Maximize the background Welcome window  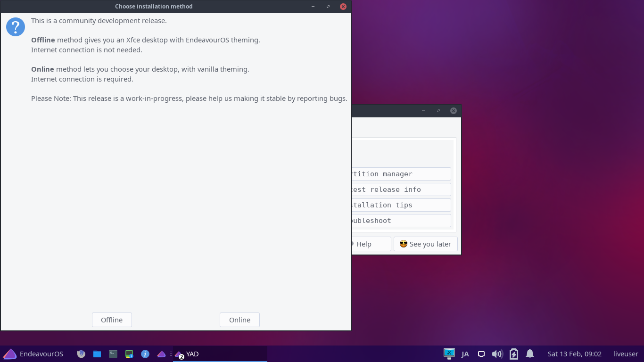438,111
